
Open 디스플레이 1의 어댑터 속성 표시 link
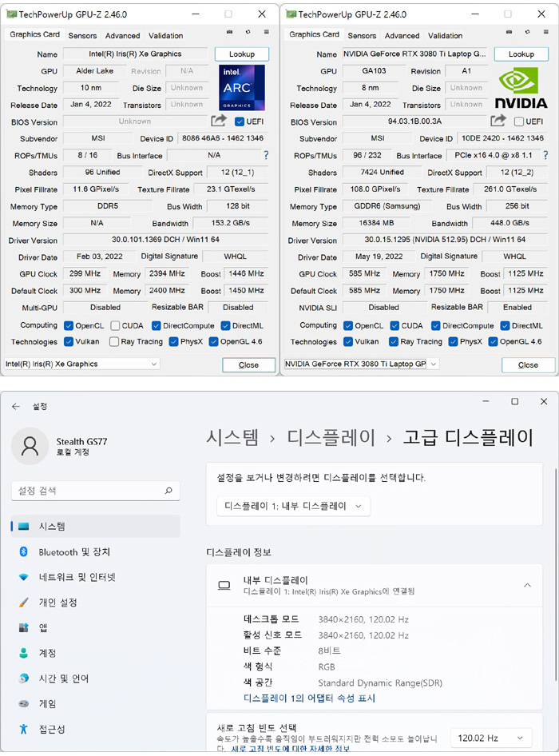click(x=309, y=698)
